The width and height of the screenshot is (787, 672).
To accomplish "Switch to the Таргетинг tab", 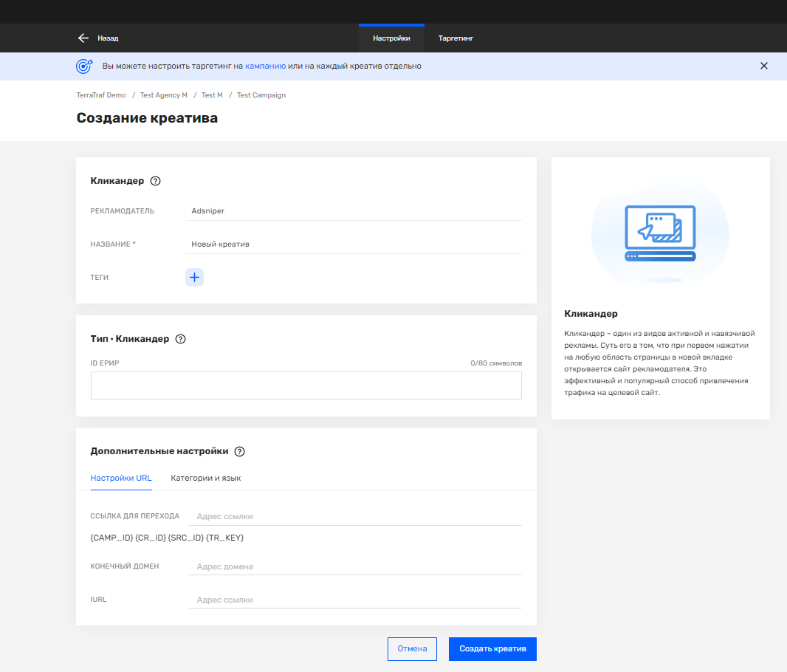I will tap(456, 38).
